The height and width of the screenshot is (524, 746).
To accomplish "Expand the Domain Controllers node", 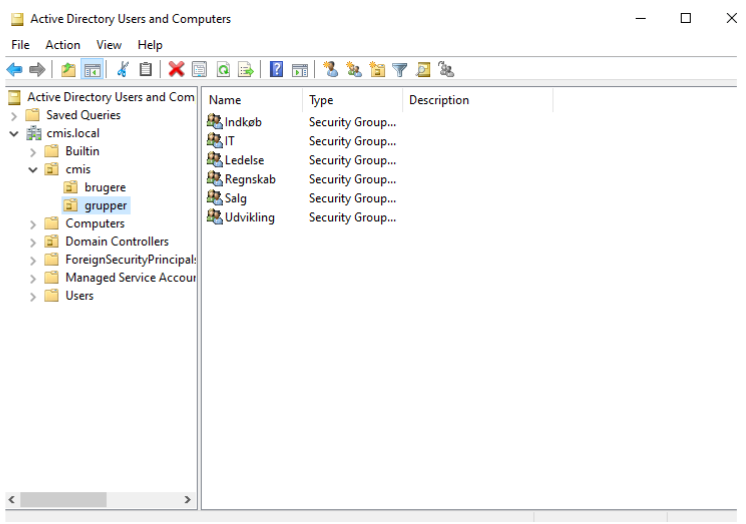I will pos(33,242).
